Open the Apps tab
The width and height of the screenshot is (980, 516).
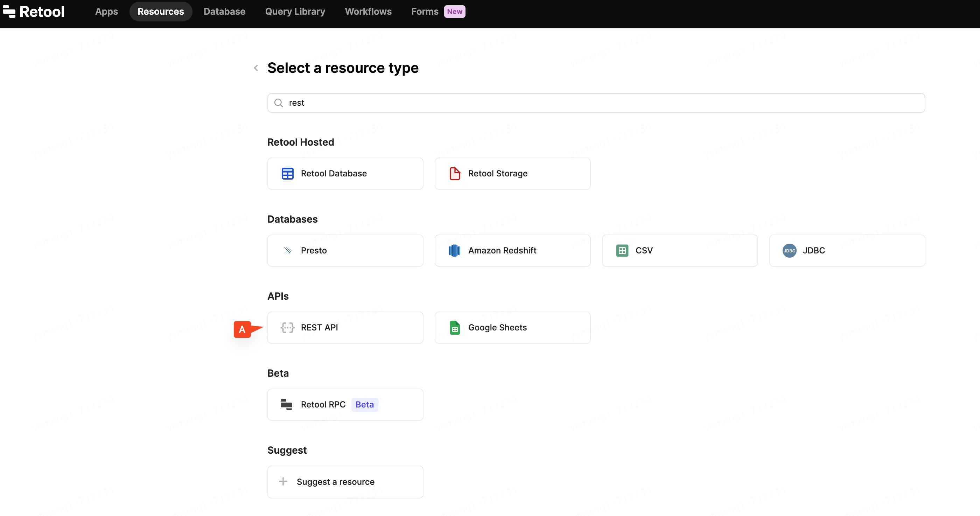coord(106,12)
